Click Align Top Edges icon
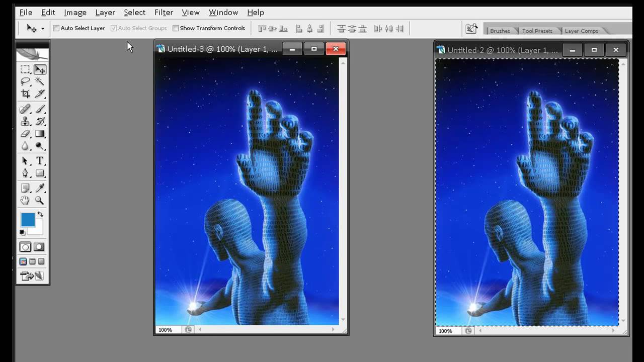This screenshot has width=644, height=362. tap(262, 29)
